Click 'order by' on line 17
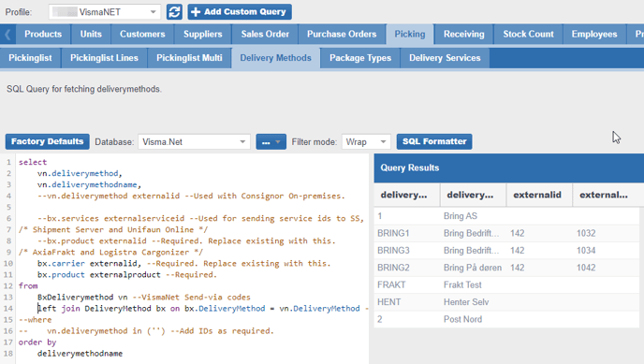Image resolution: width=644 pixels, height=364 pixels. click(x=37, y=342)
